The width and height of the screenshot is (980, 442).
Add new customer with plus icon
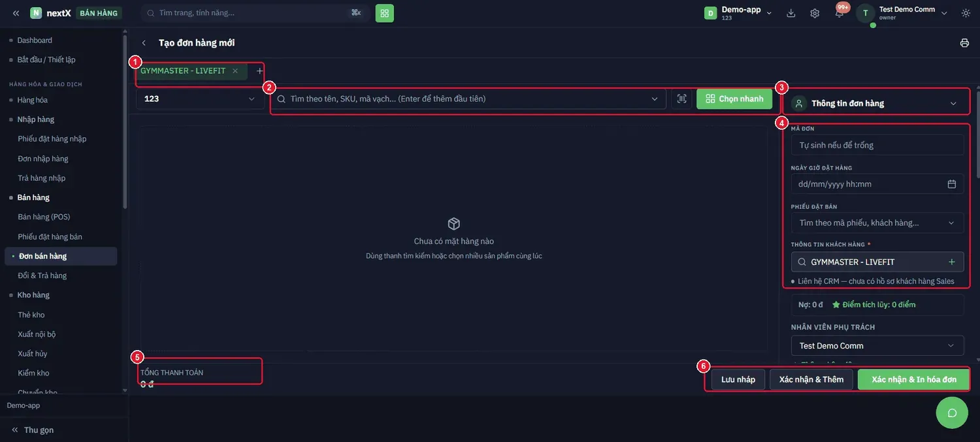(952, 262)
